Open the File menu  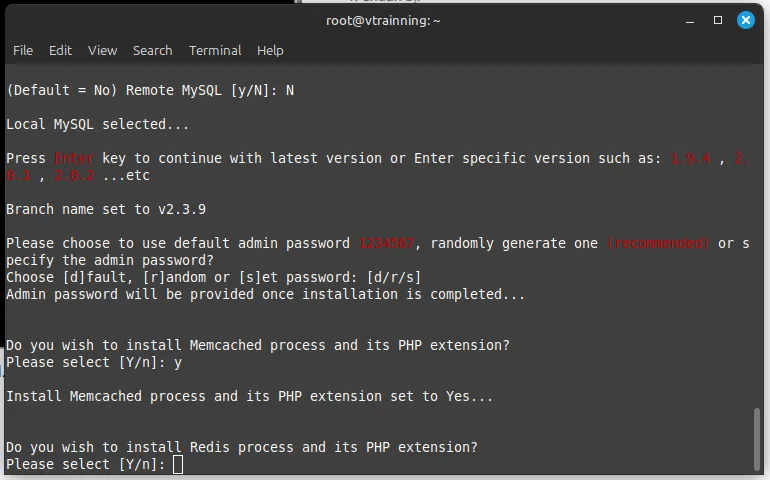coord(23,50)
